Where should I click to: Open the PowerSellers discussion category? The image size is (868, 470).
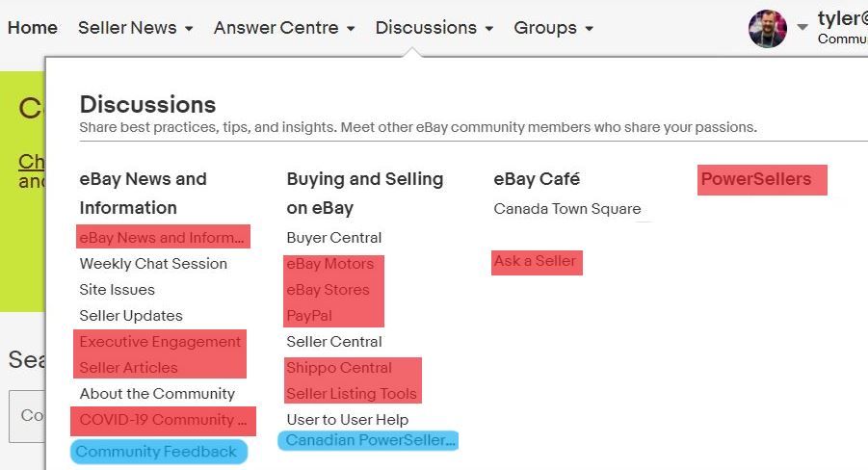coord(756,179)
